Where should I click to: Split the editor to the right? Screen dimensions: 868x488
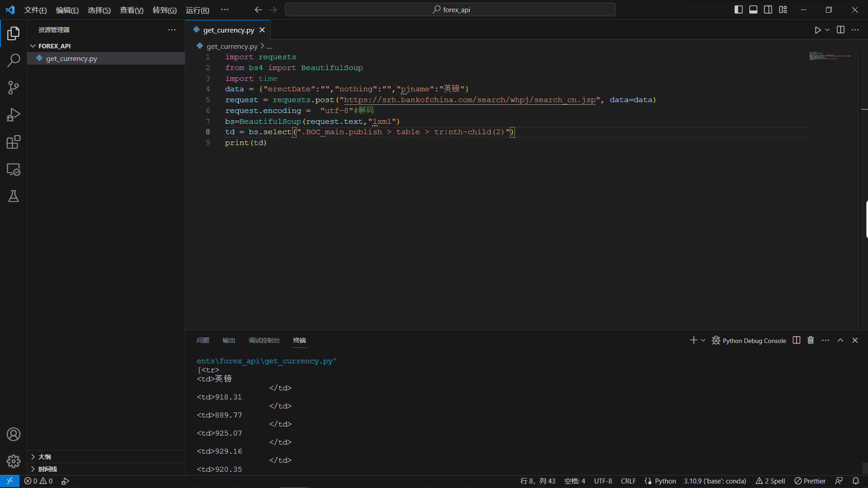(x=840, y=30)
